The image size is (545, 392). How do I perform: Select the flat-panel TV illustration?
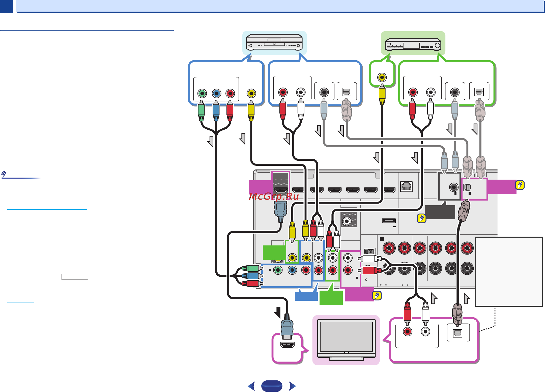pyautogui.click(x=346, y=340)
